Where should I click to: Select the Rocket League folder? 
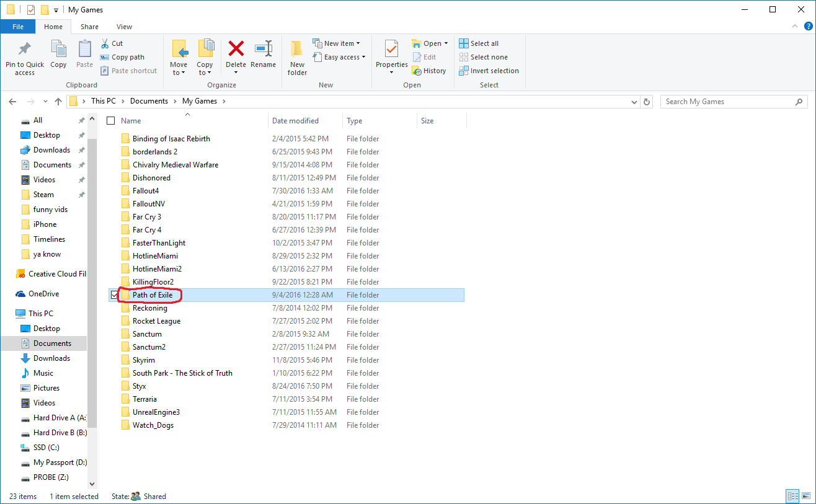pos(156,321)
